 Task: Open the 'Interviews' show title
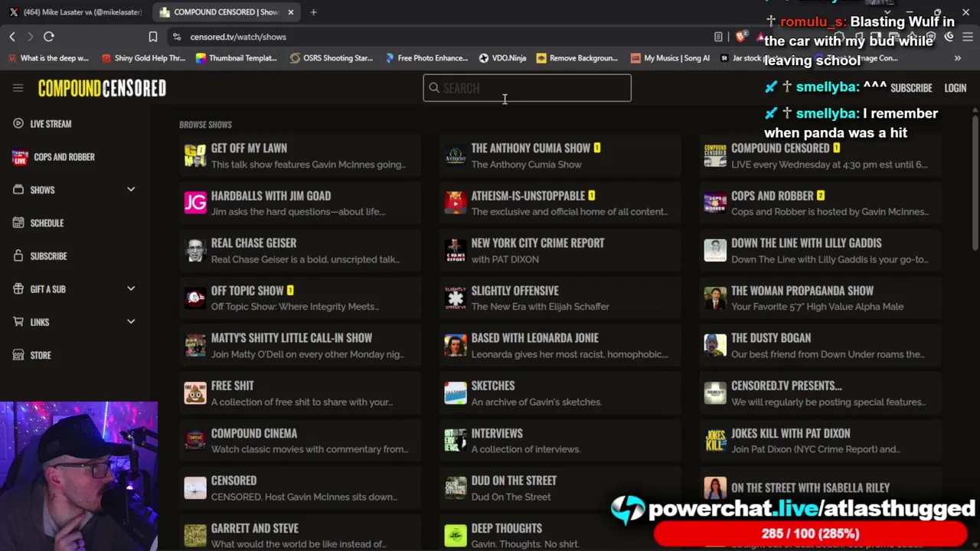(497, 433)
